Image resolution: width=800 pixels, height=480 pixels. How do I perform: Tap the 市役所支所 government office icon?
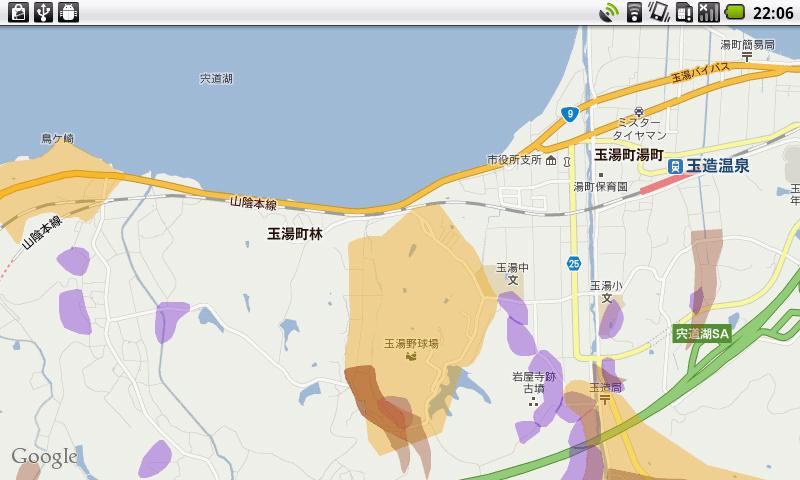pyautogui.click(x=551, y=161)
